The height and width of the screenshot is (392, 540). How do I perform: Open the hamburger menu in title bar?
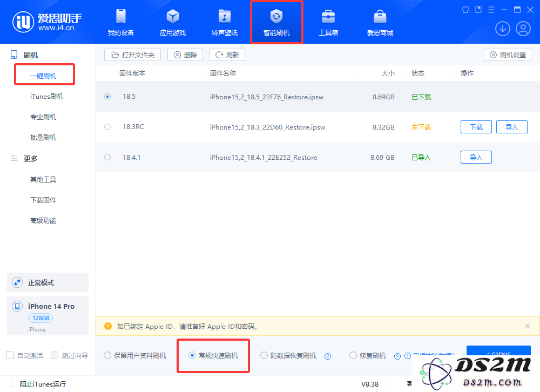point(491,10)
